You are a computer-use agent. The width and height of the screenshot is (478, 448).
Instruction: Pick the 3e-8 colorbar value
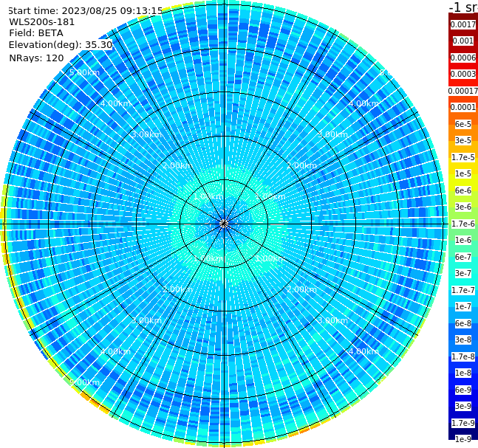point(463,340)
